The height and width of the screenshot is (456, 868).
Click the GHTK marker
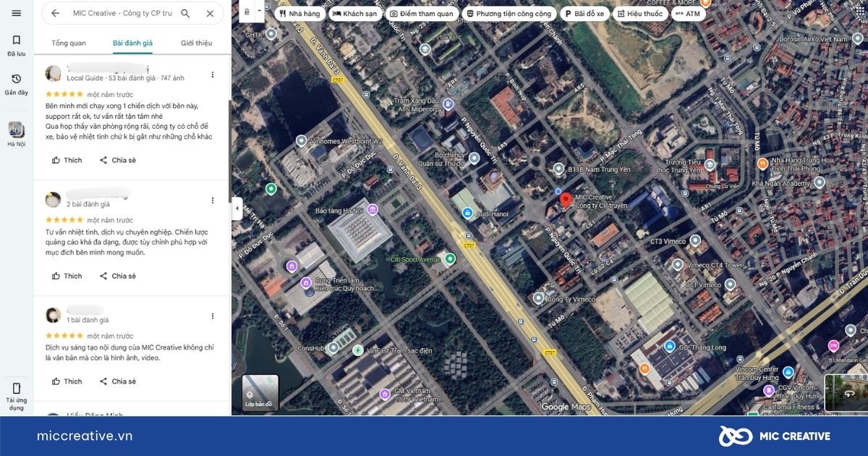coord(271,33)
